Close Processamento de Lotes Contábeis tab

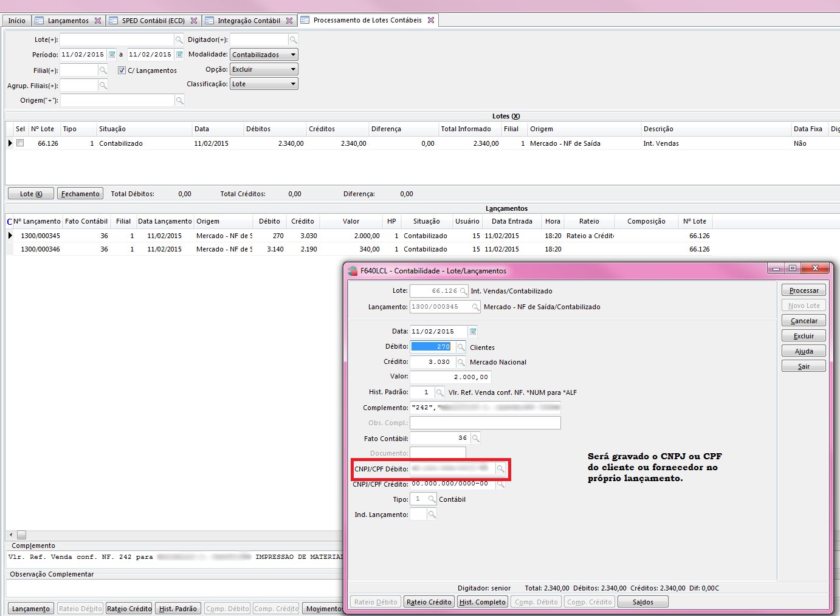point(431,20)
